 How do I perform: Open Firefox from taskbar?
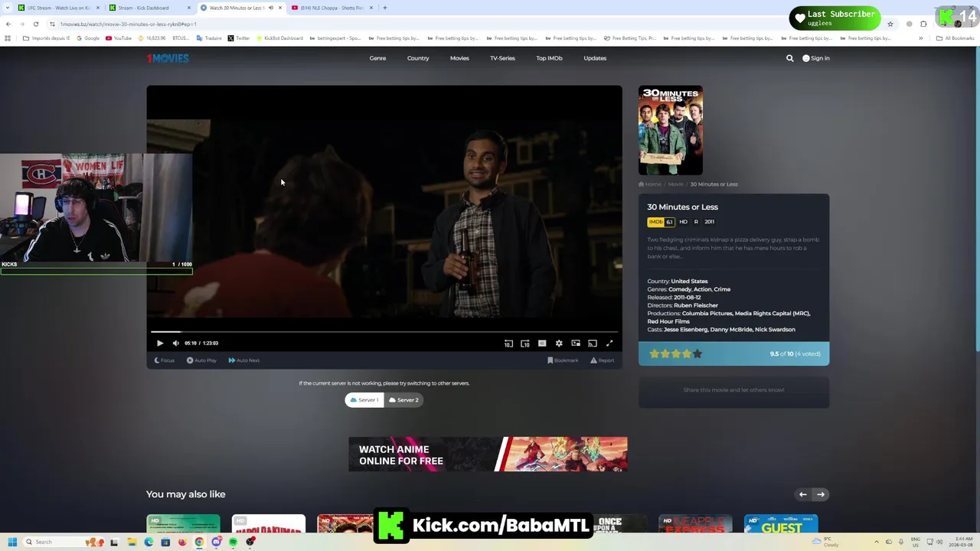tap(182, 542)
